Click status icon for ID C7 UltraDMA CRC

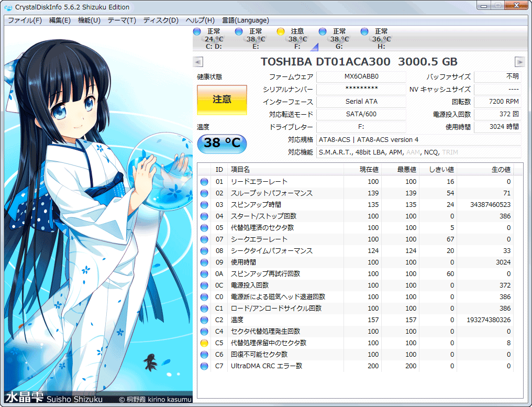pyautogui.click(x=204, y=366)
